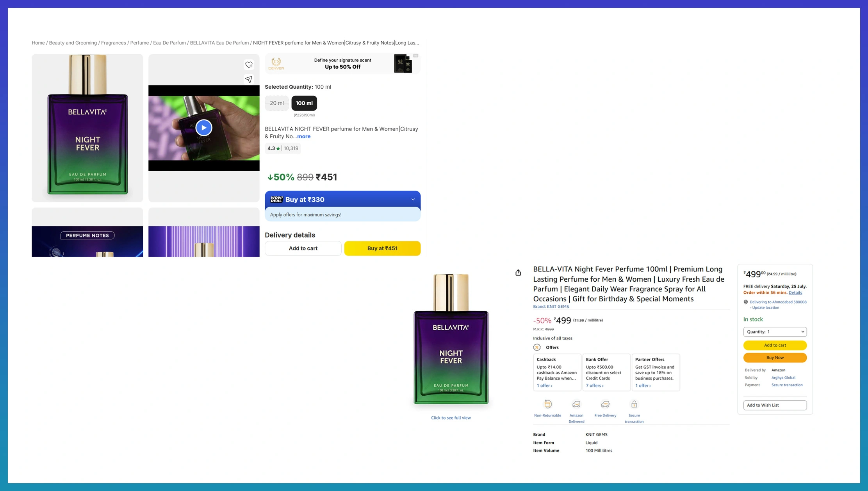The width and height of the screenshot is (868, 491).
Task: Play the perfume product video
Action: [x=204, y=128]
